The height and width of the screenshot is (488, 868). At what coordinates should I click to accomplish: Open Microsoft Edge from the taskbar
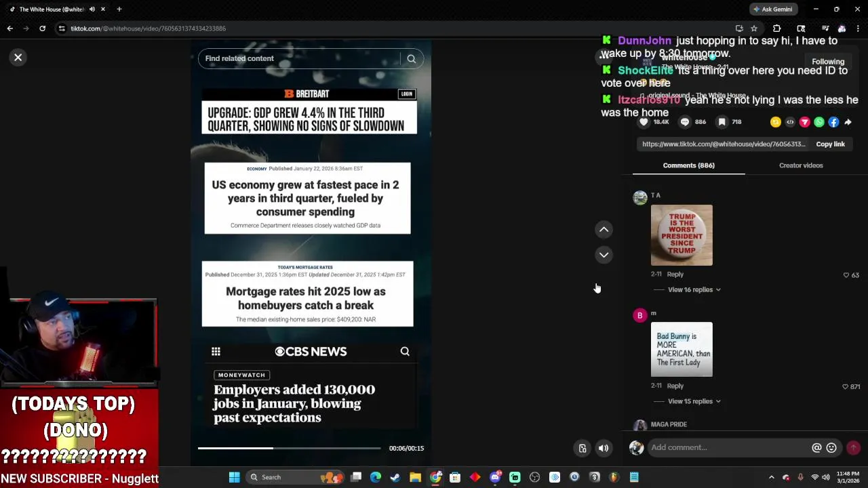(x=376, y=477)
